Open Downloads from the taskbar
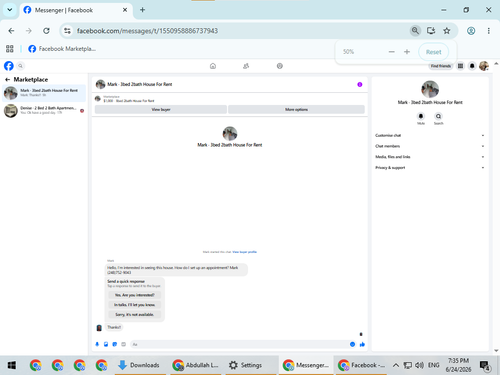This screenshot has width=500, height=375. click(x=139, y=365)
